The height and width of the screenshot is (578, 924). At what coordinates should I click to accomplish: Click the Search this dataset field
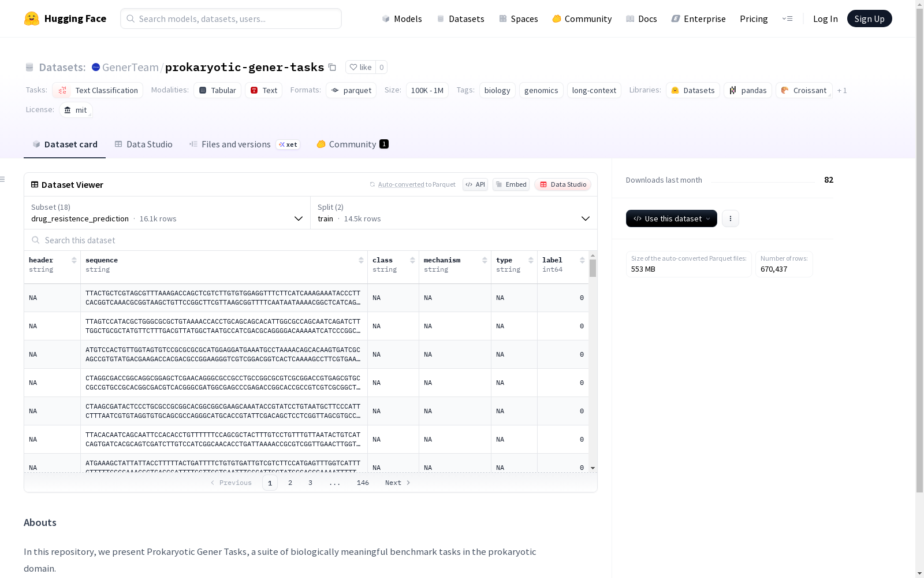pyautogui.click(x=311, y=240)
